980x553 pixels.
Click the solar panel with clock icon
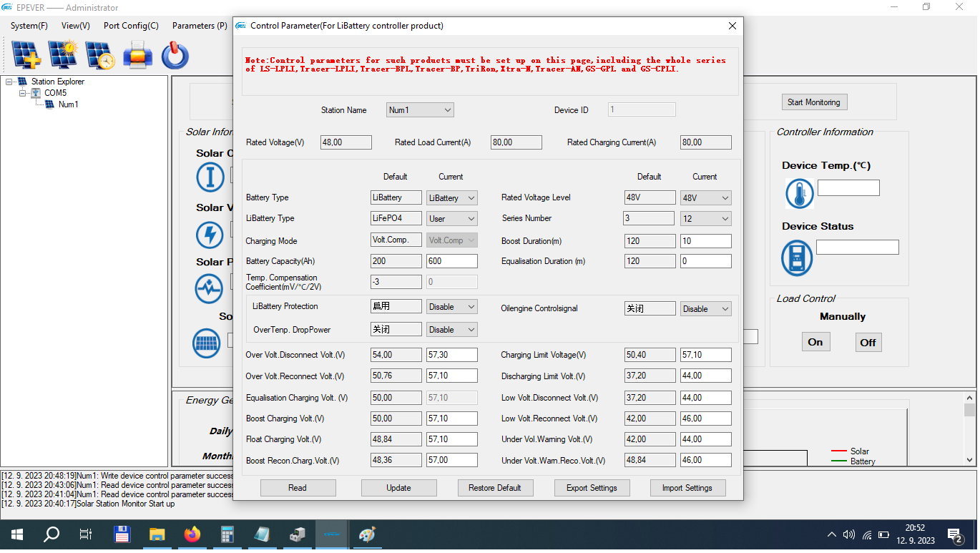(100, 54)
